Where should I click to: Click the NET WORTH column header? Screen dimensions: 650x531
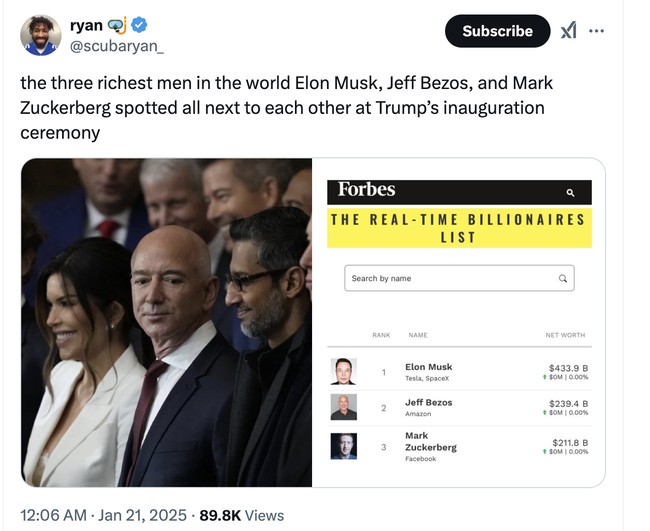565,335
